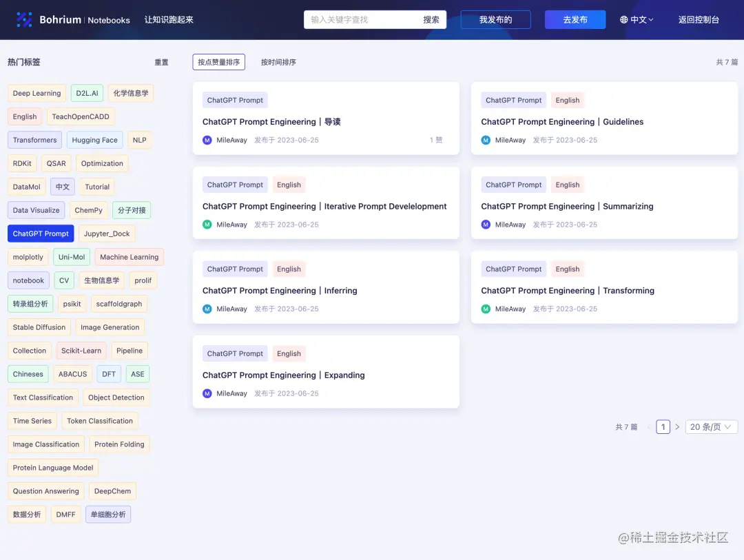Click English tag on Expanding card
Image resolution: width=744 pixels, height=560 pixels.
(289, 353)
